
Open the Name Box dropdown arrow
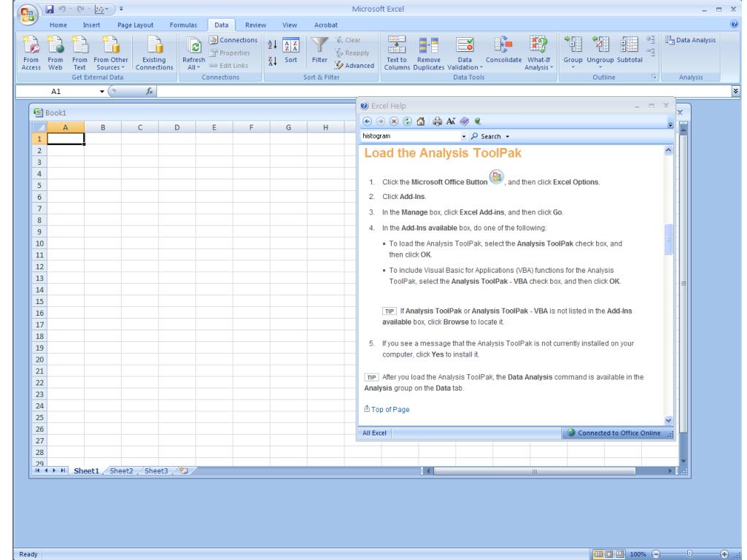102,91
